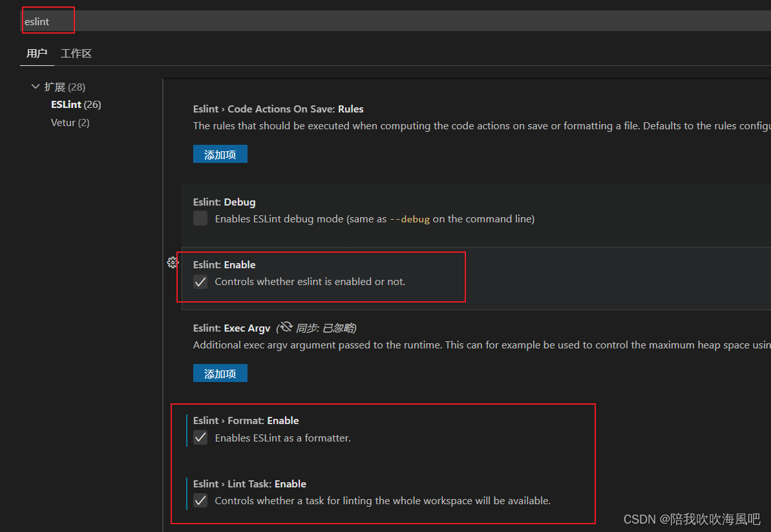Click 添加项 under Eslint: Exec Argv

[220, 373]
